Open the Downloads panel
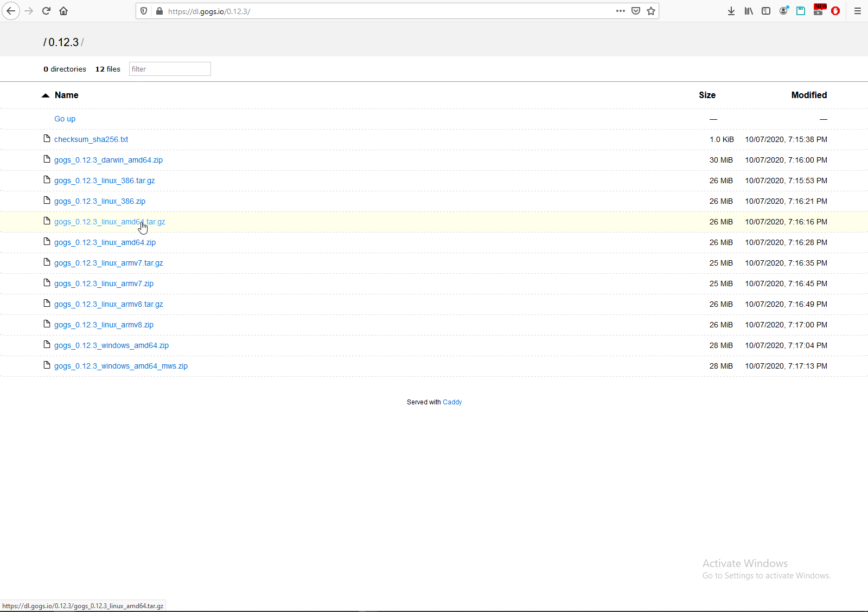868x612 pixels. (731, 11)
